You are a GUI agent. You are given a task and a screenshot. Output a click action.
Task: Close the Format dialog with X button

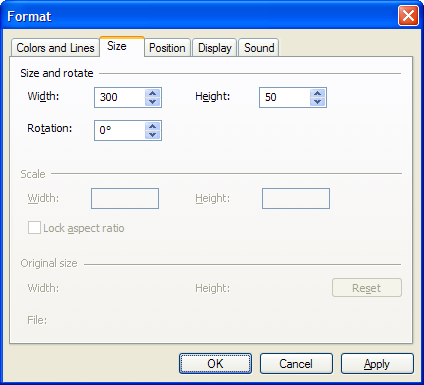tap(408, 16)
